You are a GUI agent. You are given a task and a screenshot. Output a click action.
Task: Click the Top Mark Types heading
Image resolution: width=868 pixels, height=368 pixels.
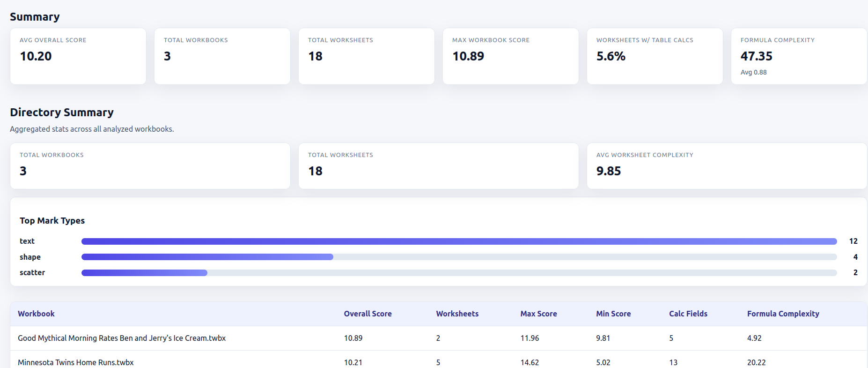[x=52, y=221]
